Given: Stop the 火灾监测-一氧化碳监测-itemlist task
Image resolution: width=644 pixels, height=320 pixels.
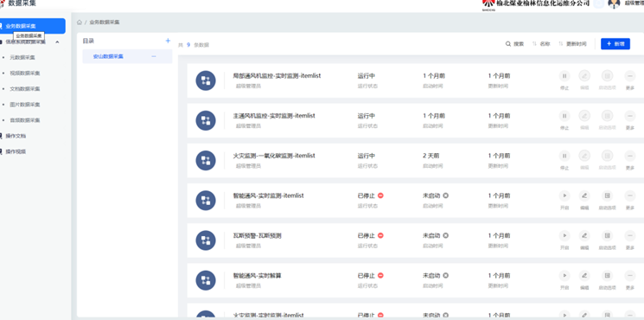Looking at the screenshot, I should pyautogui.click(x=564, y=156).
